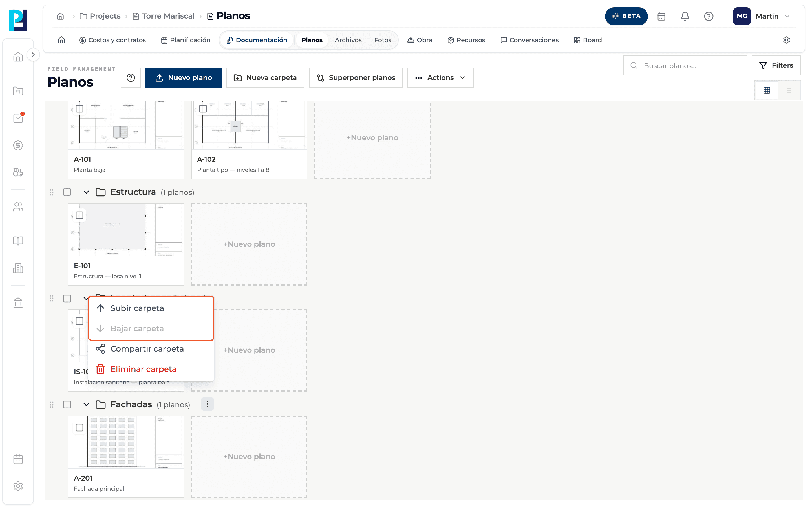Click the Nuevo plano button
Screen dimensions: 812x507
click(183, 78)
